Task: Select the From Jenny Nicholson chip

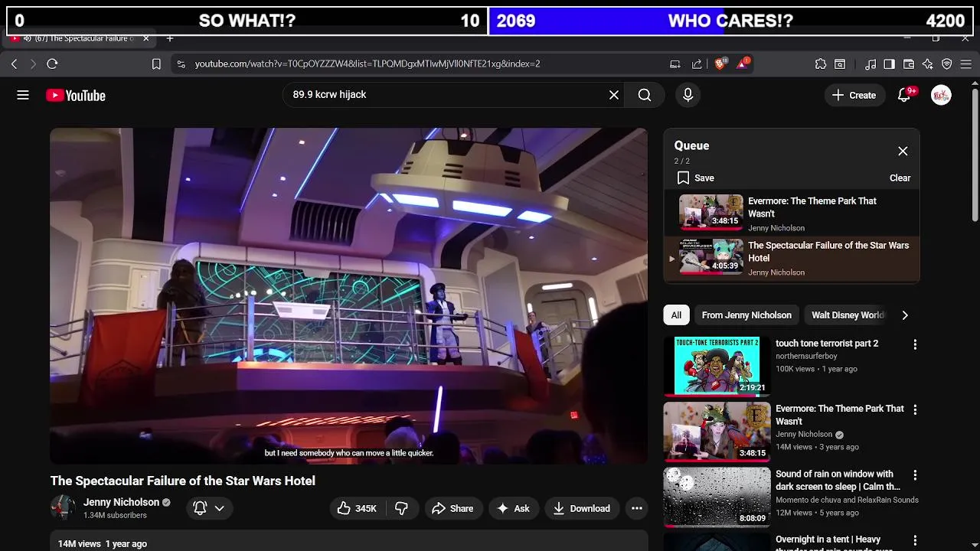Action: [746, 315]
